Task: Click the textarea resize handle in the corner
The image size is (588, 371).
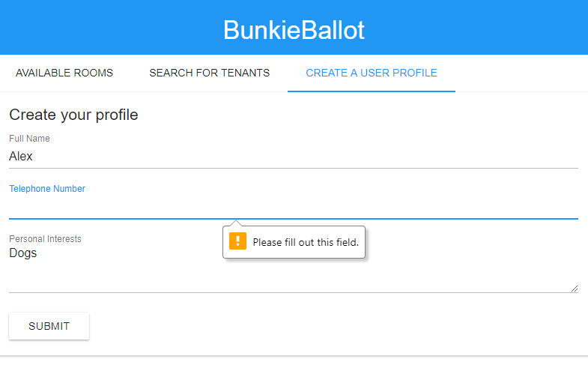Action: [575, 289]
